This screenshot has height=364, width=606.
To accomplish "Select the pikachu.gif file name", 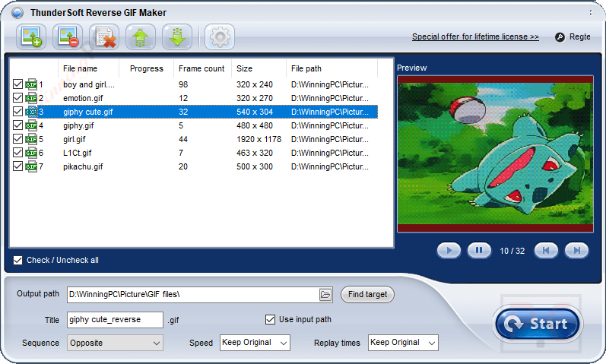I will [83, 166].
